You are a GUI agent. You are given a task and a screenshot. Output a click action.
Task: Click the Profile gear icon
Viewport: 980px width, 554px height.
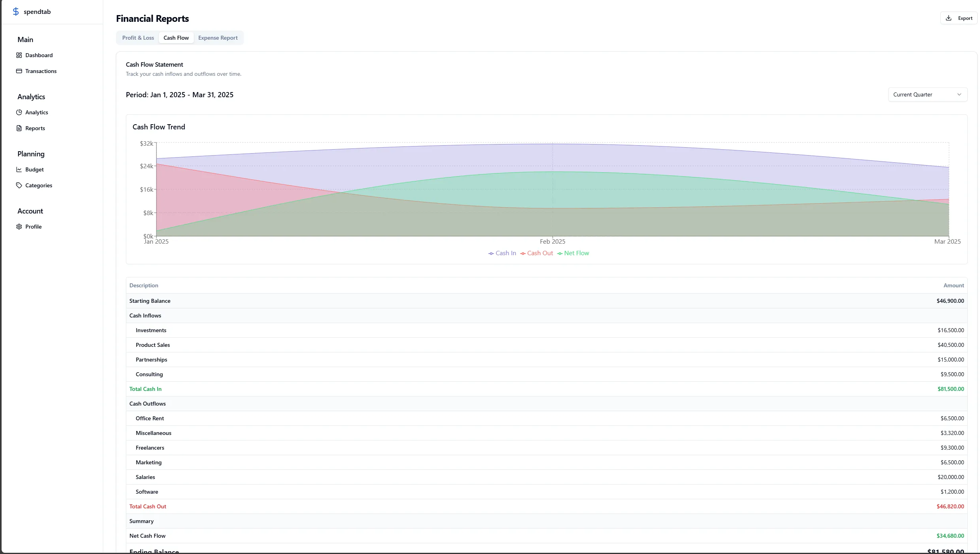(19, 227)
